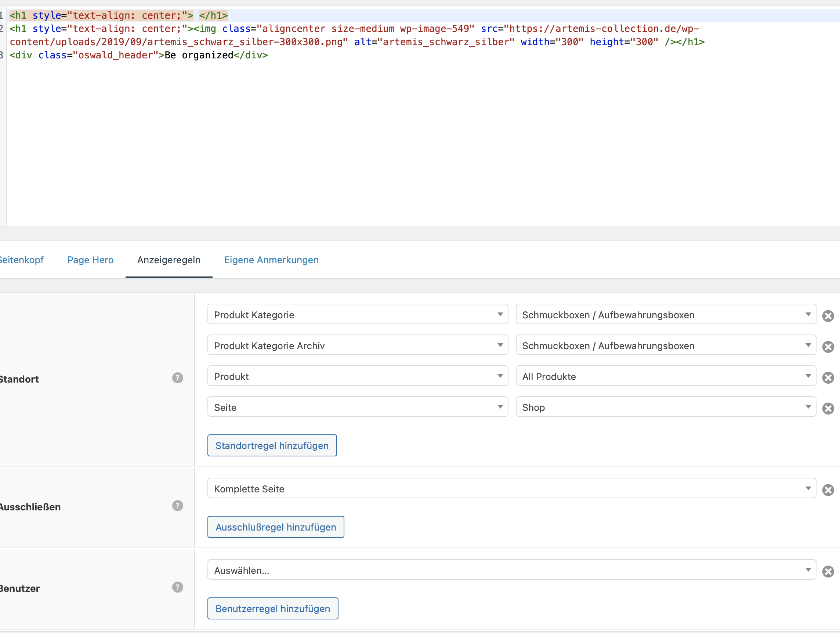Viewport: 840px width, 633px height.
Task: Place cursor in first h1 code line
Action: (119, 15)
